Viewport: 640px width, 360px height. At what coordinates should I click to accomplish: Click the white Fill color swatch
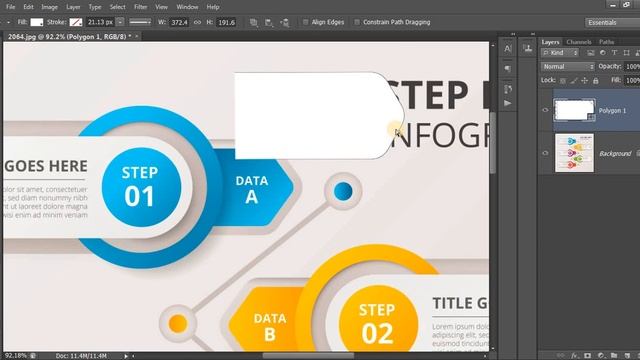click(x=37, y=22)
